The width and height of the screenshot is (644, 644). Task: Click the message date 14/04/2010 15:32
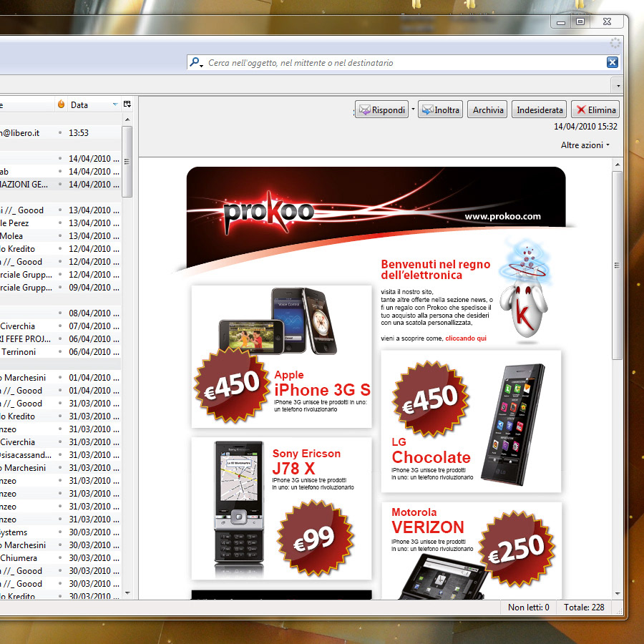tap(585, 127)
